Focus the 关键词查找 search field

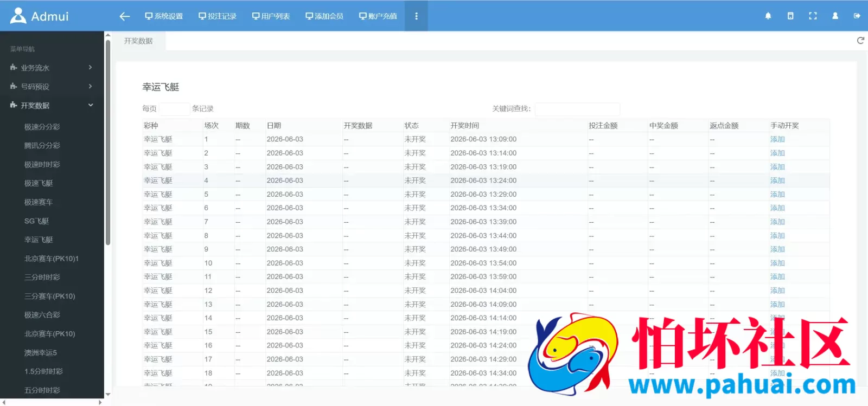pos(577,109)
